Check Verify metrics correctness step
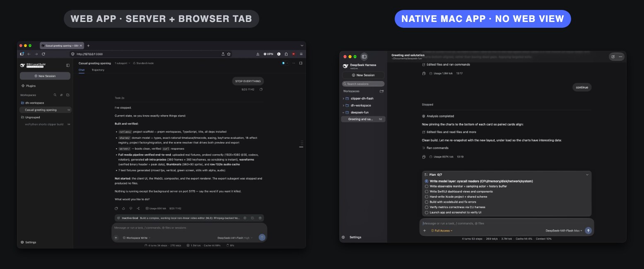The height and width of the screenshot is (269, 644). pos(427,207)
